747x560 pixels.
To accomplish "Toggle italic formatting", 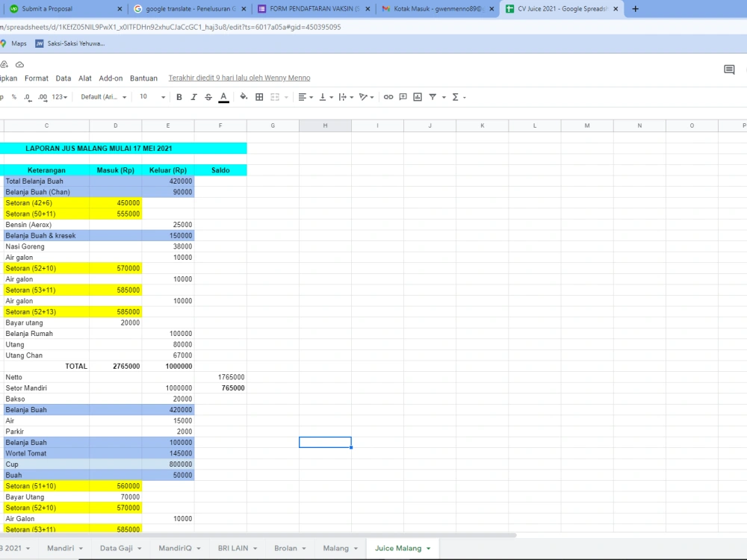I will pos(193,97).
